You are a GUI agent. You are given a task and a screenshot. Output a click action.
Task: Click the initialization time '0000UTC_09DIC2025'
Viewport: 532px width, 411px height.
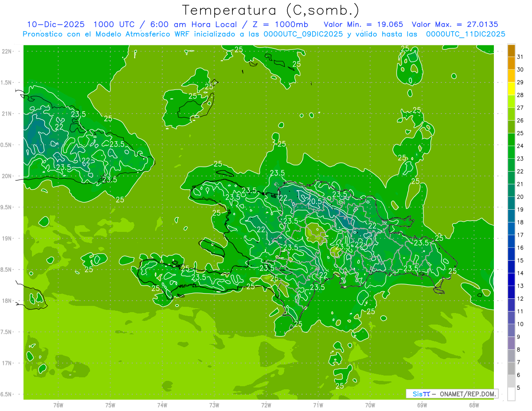(x=303, y=34)
